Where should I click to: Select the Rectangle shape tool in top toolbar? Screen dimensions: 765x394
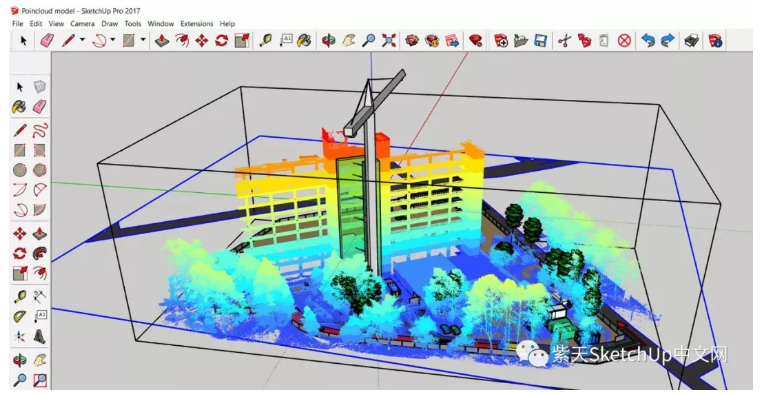click(129, 40)
